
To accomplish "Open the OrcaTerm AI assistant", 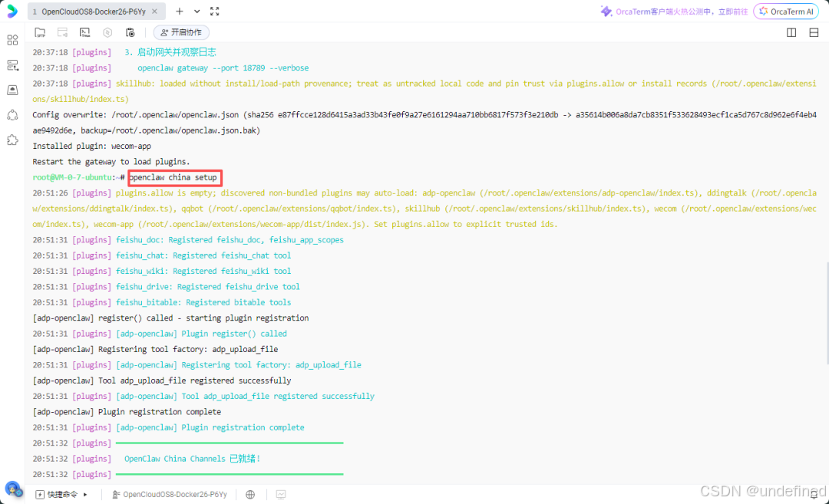I will tap(786, 11).
